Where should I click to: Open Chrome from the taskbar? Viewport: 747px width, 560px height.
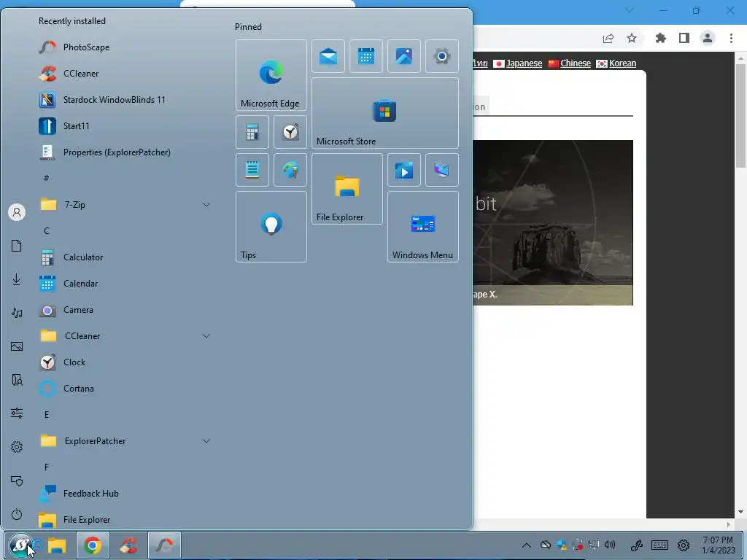pyautogui.click(x=93, y=545)
